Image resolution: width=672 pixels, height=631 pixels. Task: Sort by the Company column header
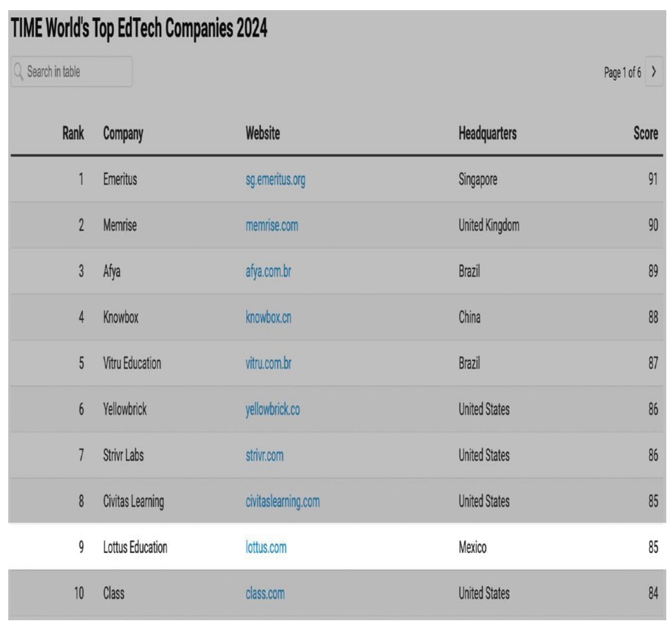(x=123, y=134)
